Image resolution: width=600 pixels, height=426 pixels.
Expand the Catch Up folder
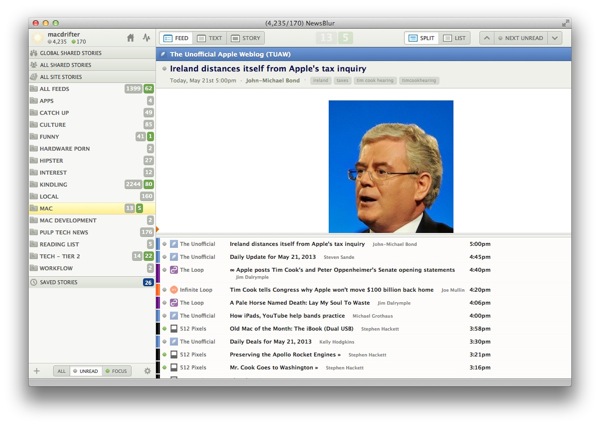[x=92, y=113]
